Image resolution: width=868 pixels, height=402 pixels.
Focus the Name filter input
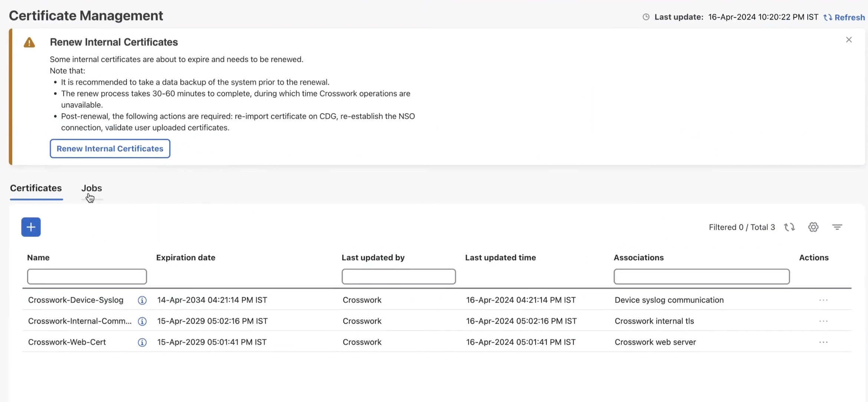[87, 277]
